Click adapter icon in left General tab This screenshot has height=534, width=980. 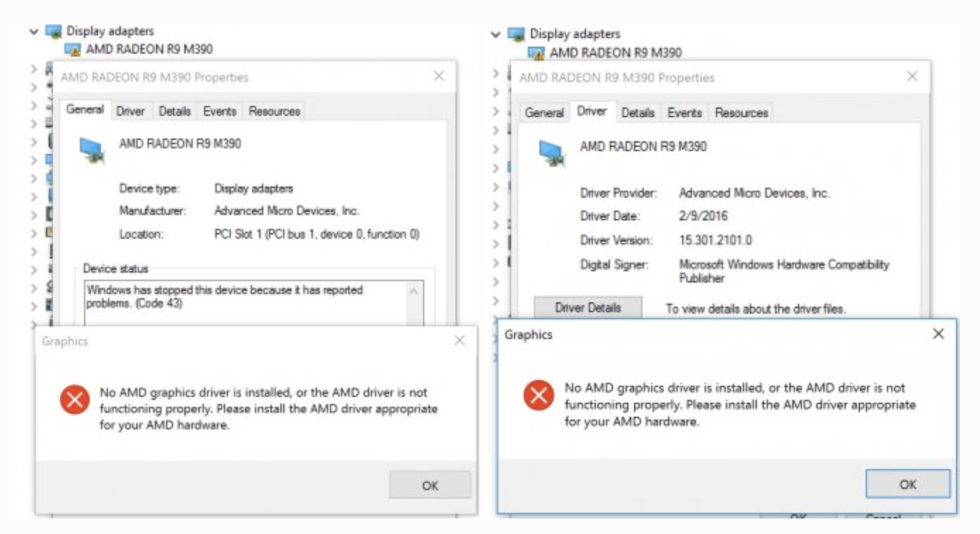92,149
